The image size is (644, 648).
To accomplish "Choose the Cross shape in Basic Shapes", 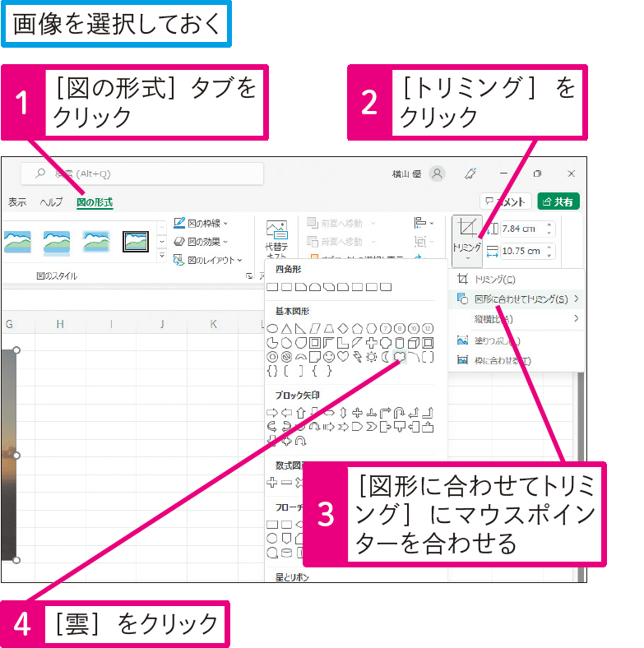I will coord(371,343).
